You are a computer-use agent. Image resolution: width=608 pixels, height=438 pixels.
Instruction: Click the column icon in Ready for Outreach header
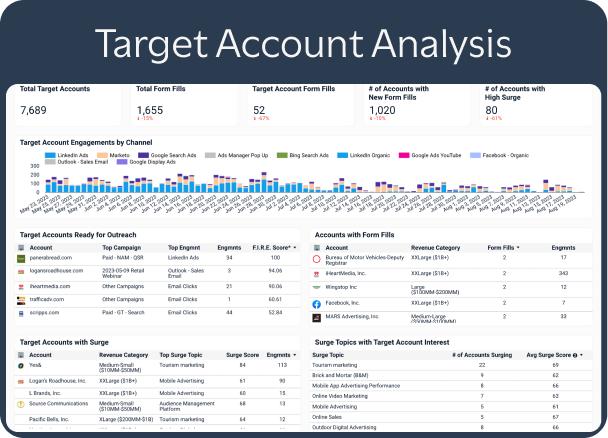point(21,248)
